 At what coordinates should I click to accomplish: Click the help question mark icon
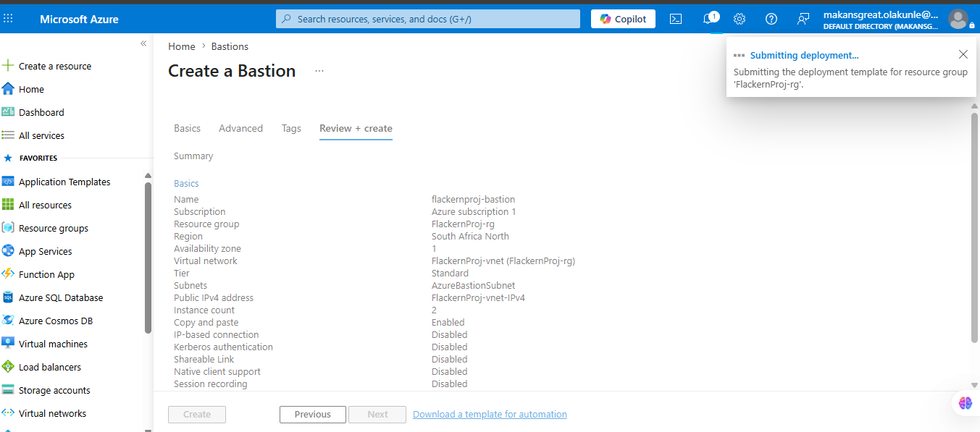[x=771, y=19]
